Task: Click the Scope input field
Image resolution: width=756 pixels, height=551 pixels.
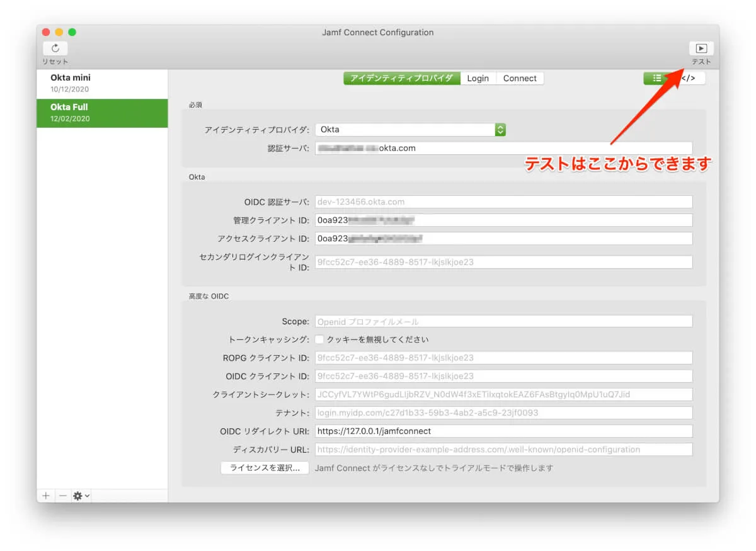Action: click(x=503, y=321)
